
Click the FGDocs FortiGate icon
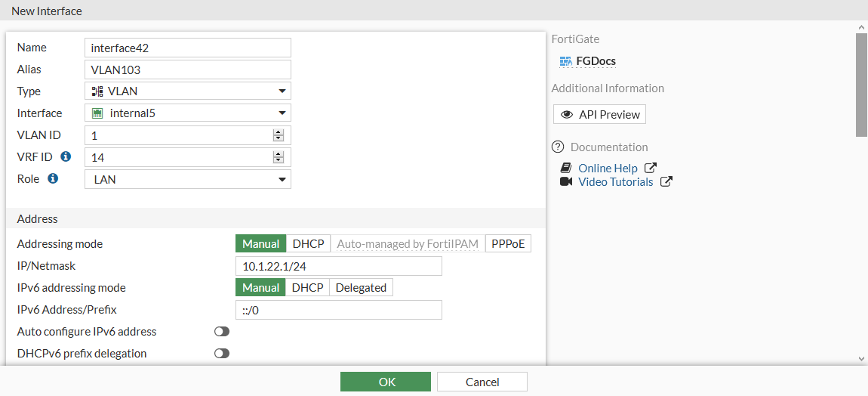coord(565,61)
